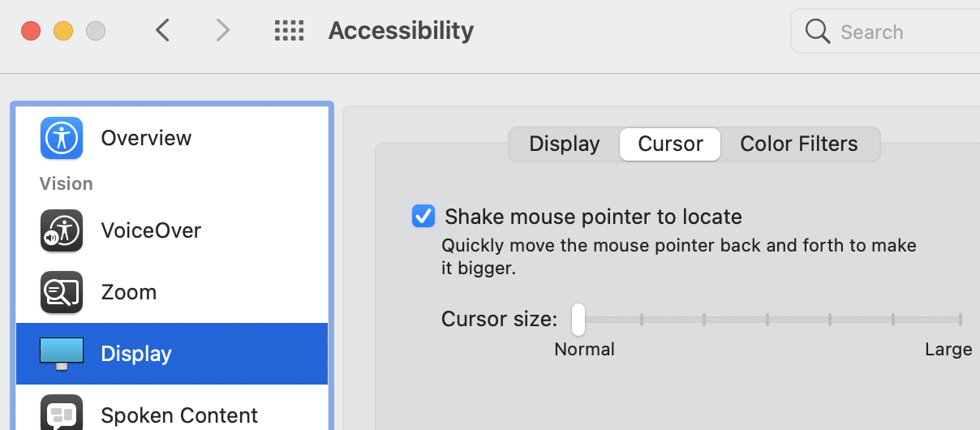980x430 pixels.
Task: Disable Shake mouse pointer to locate
Action: [x=423, y=217]
